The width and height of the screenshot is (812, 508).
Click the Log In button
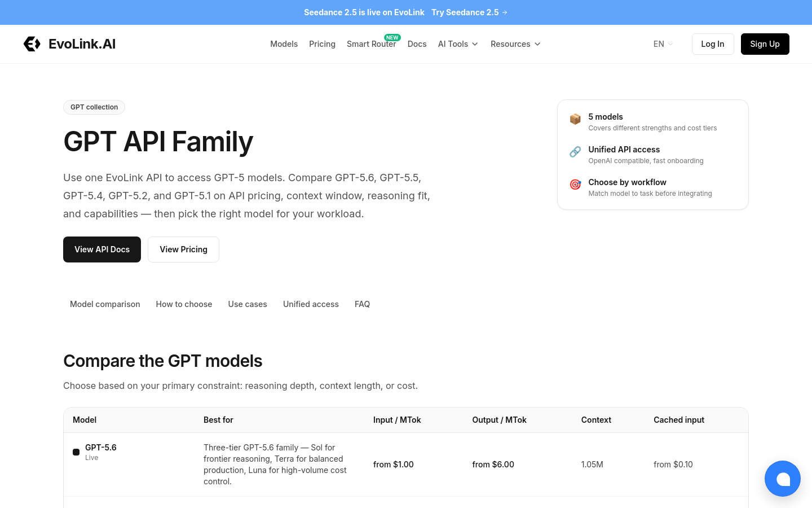(713, 44)
